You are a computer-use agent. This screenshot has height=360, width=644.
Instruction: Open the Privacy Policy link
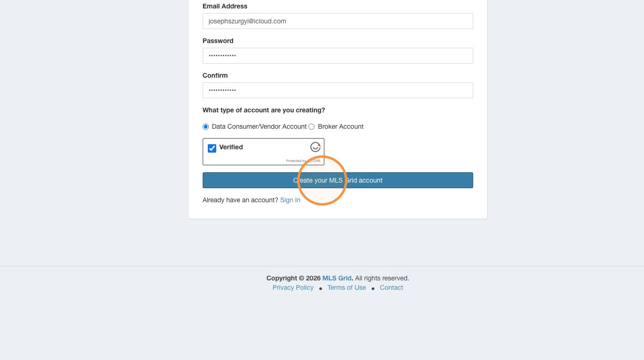coord(293,287)
